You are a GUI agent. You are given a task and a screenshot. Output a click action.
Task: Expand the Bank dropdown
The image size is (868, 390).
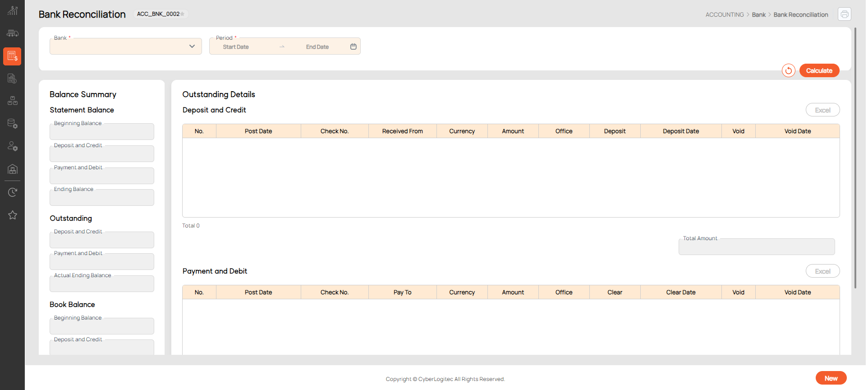tap(192, 46)
